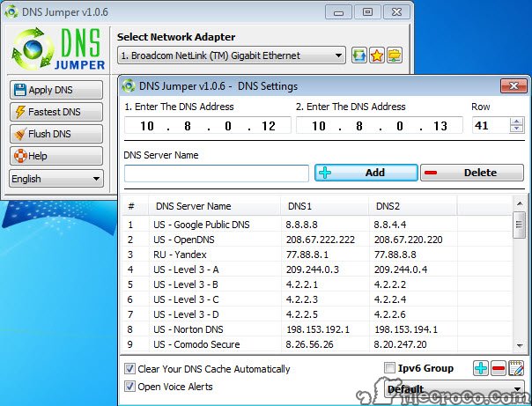Open the English language dropdown

pos(56,179)
